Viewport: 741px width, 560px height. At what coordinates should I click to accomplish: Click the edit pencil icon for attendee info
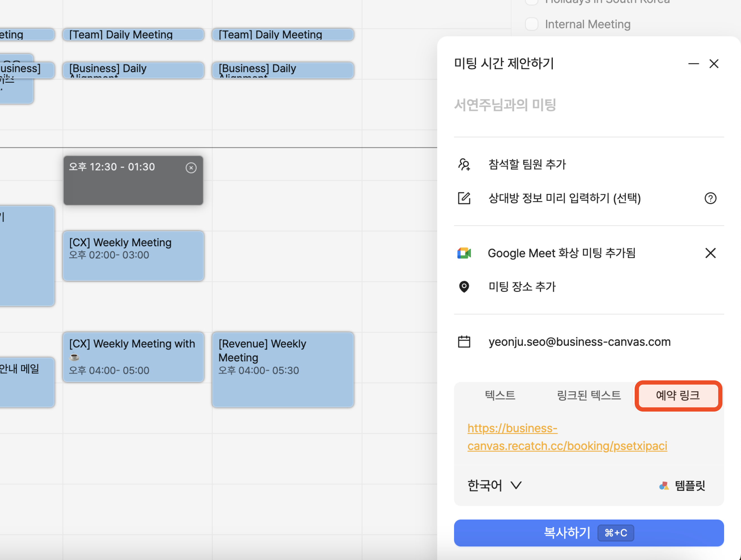(x=464, y=198)
